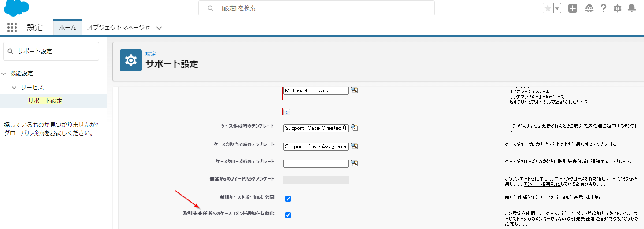Viewport: 644px width, 229px height.
Task: Open the notifications bell icon
Action: (632, 8)
